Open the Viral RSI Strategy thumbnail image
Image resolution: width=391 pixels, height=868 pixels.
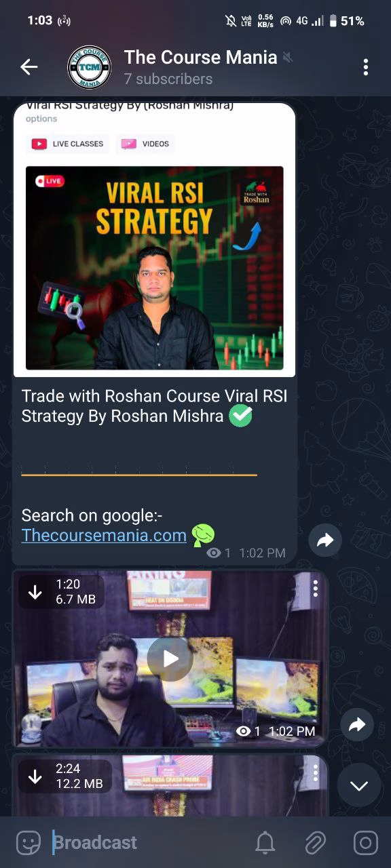pyautogui.click(x=155, y=268)
